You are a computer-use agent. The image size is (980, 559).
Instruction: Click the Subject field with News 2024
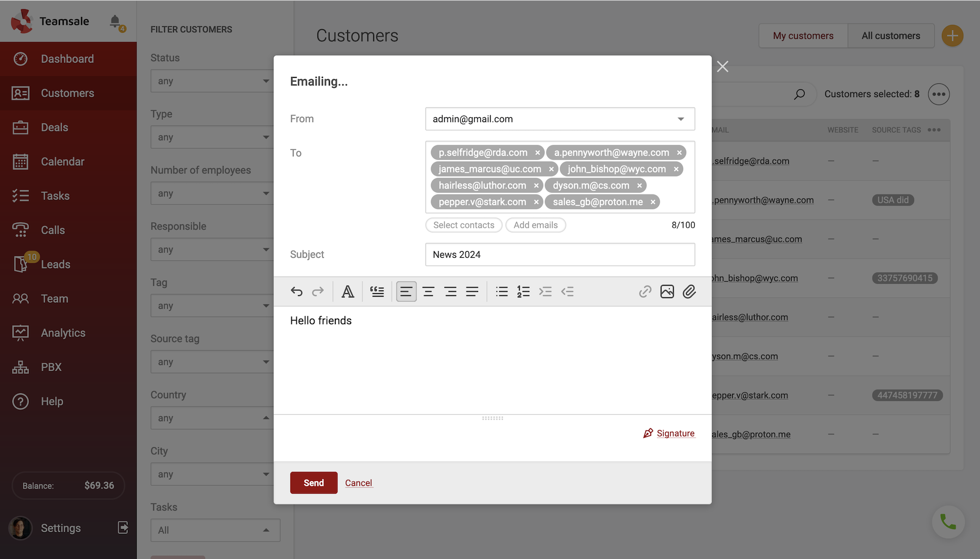point(560,254)
